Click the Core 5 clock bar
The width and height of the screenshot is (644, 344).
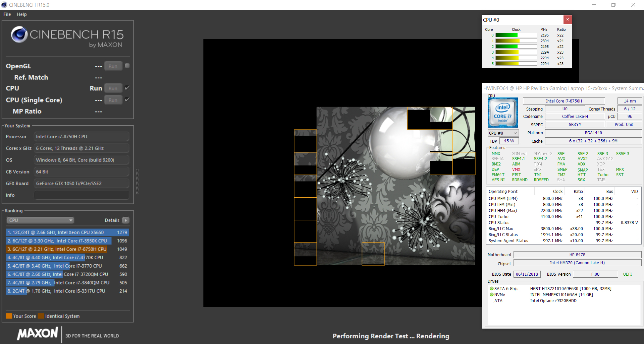pyautogui.click(x=516, y=64)
